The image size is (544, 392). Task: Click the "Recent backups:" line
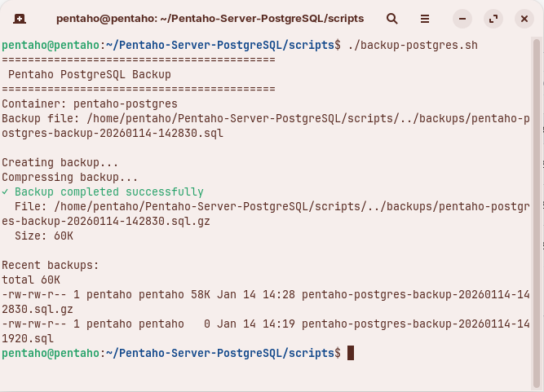(x=51, y=265)
